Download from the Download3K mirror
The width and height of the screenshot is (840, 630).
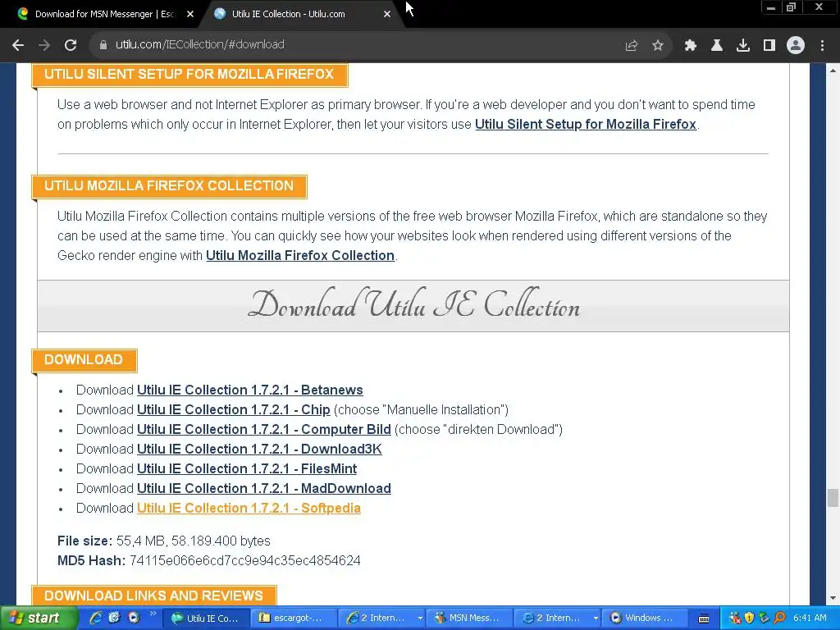pyautogui.click(x=259, y=449)
